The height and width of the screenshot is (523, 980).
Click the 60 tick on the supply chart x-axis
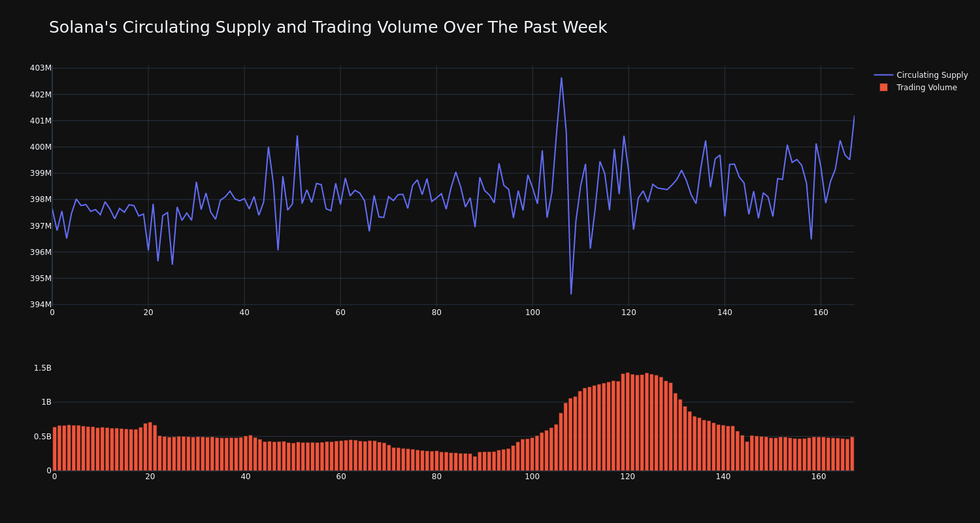[340, 312]
